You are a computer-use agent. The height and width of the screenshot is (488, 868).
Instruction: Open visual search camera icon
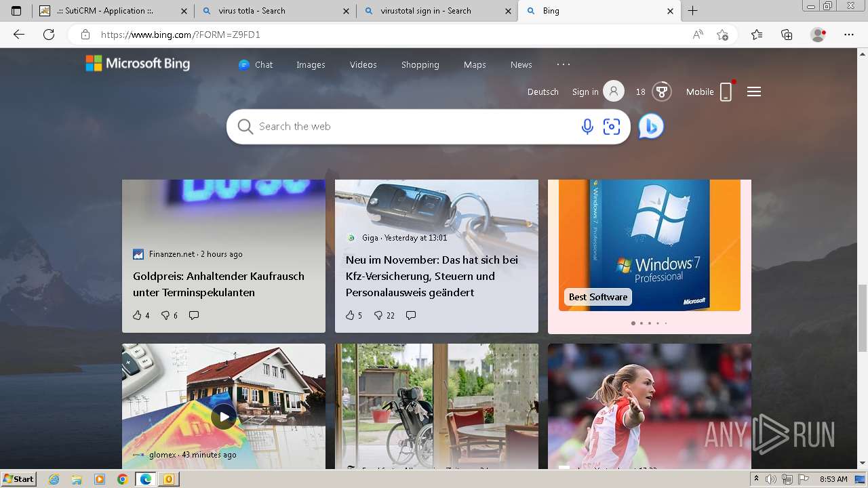pos(612,127)
